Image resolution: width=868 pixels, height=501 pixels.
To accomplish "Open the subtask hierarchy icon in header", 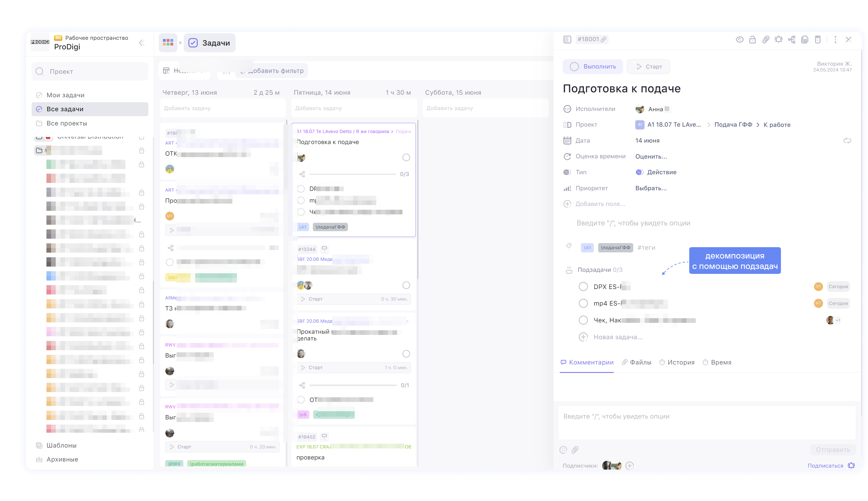I will click(792, 39).
